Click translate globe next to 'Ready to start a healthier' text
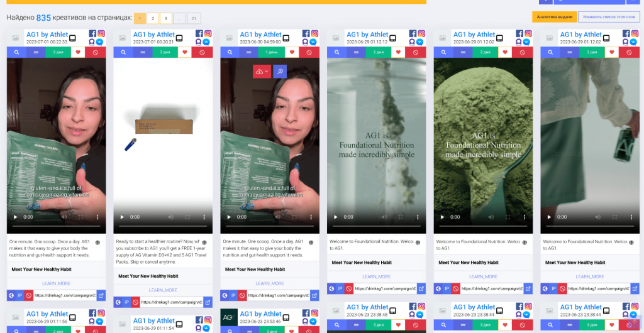 click(x=204, y=243)
